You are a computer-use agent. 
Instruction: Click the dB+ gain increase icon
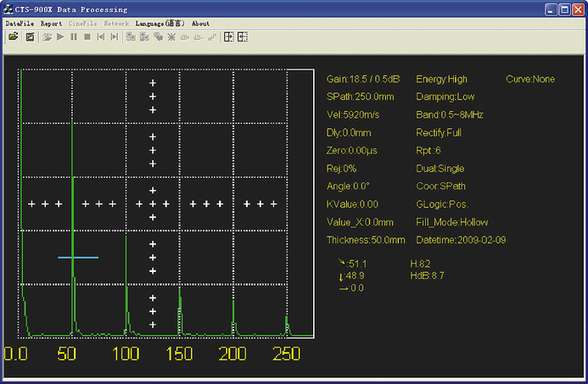click(x=184, y=37)
